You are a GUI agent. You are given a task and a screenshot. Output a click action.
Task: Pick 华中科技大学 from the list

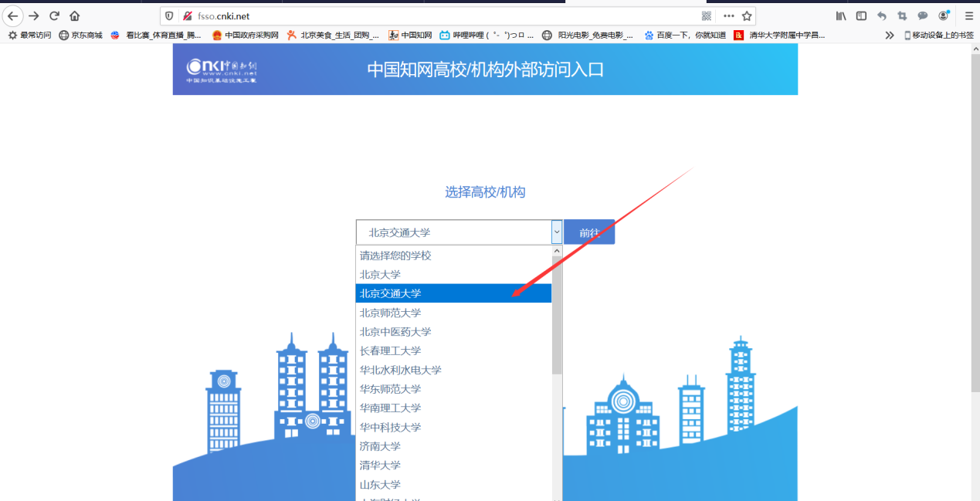click(x=390, y=427)
